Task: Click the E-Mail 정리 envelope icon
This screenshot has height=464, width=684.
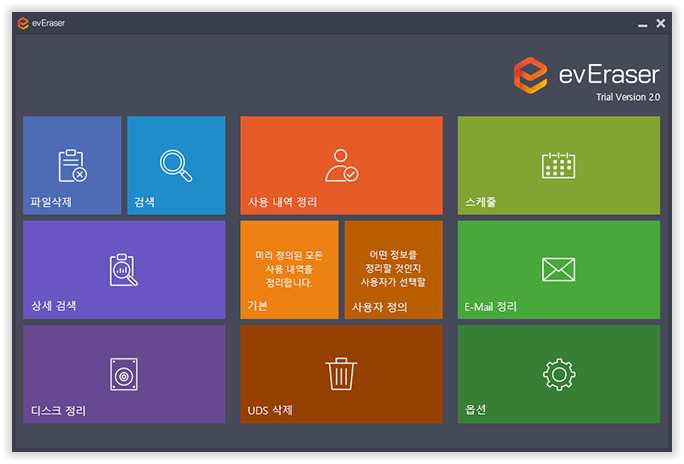Action: (x=558, y=270)
